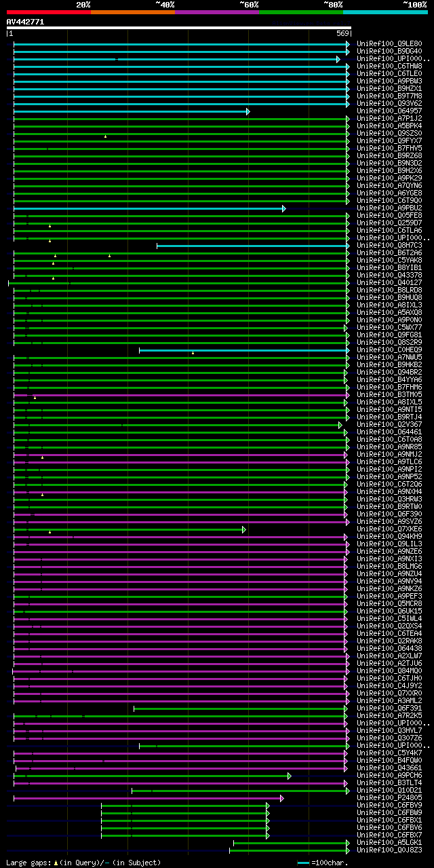
Task: Click the 569 query length marker
Action: pyautogui.click(x=342, y=33)
